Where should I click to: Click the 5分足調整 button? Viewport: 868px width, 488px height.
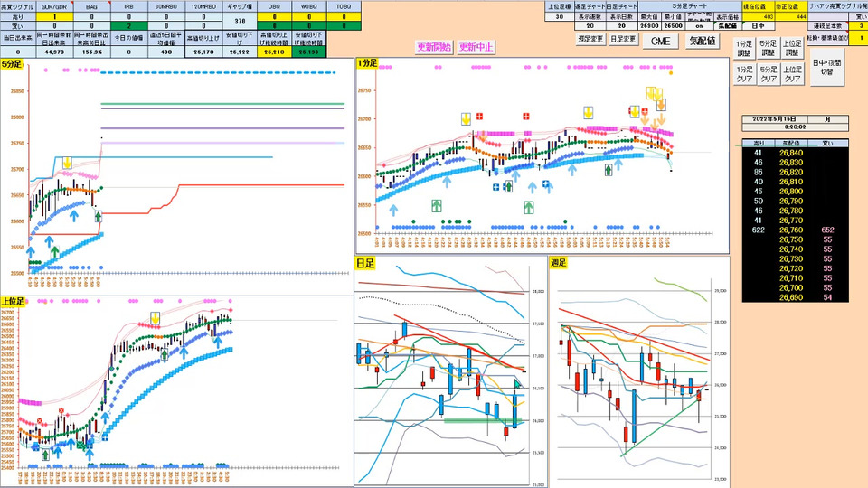click(769, 48)
